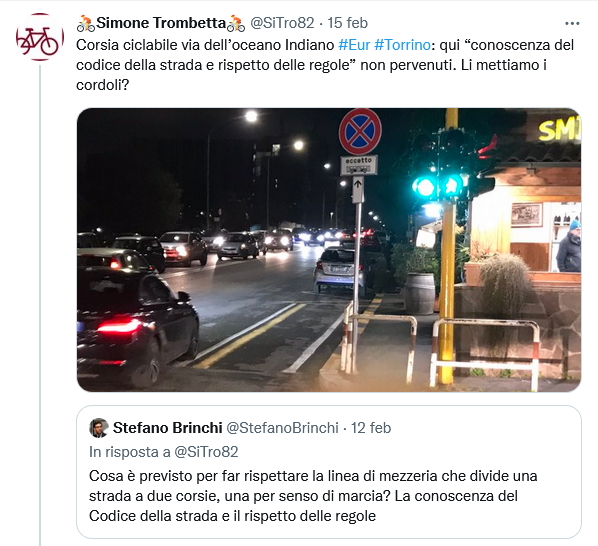
Task: Click the no-parking sign in the photo
Action: click(360, 132)
